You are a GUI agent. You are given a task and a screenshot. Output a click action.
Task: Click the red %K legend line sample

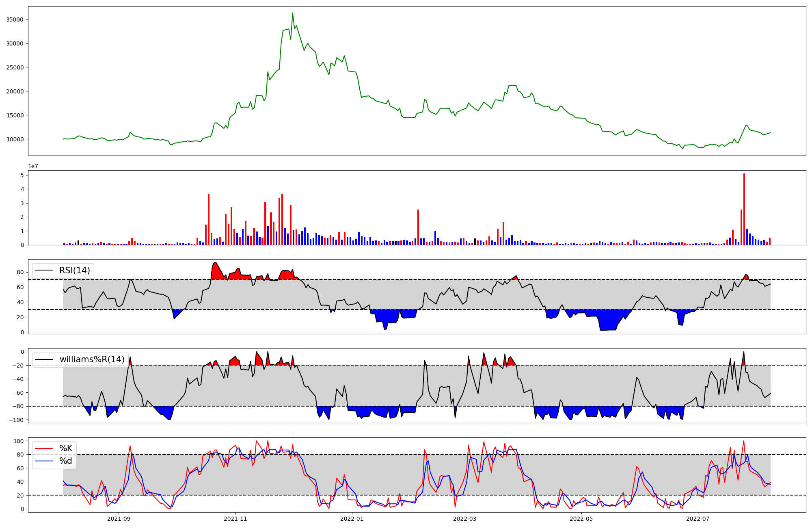[x=44, y=448]
